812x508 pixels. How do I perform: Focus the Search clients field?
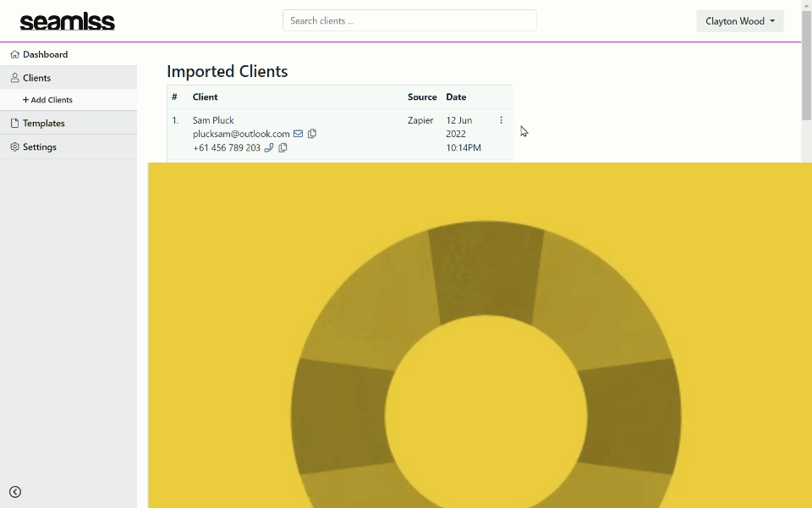tap(409, 20)
